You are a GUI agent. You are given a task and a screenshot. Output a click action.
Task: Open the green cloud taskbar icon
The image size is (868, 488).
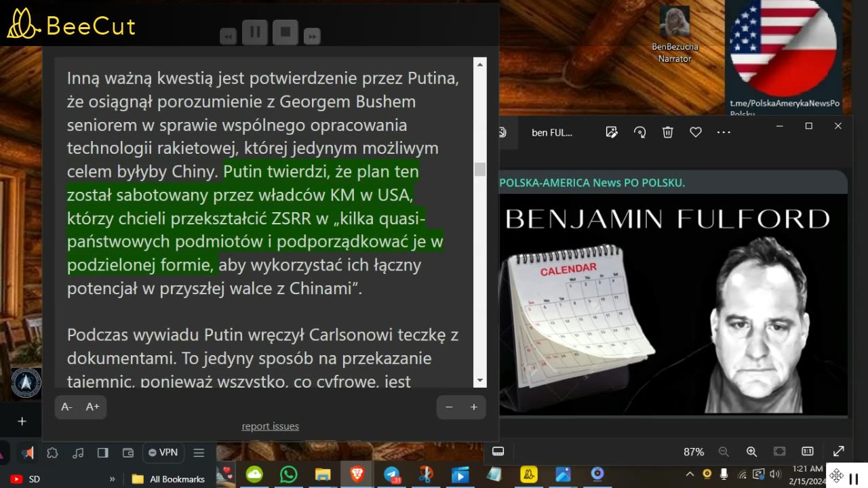click(254, 474)
